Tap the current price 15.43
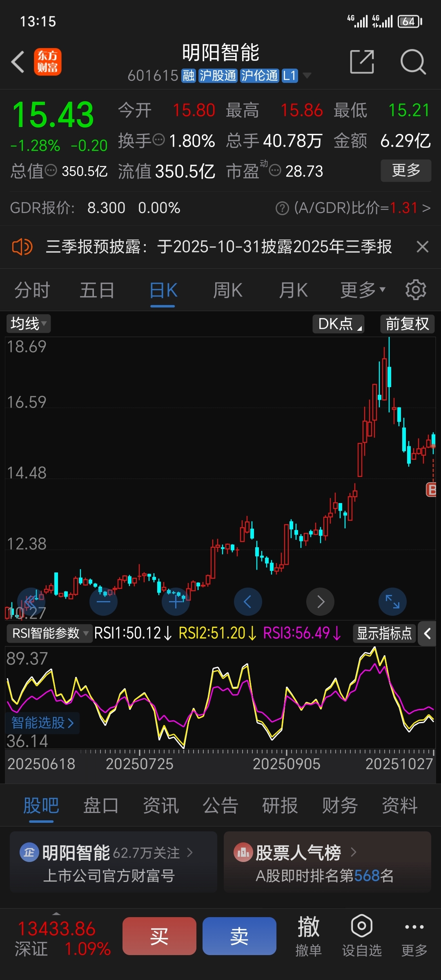The width and height of the screenshot is (441, 980). coord(53,115)
